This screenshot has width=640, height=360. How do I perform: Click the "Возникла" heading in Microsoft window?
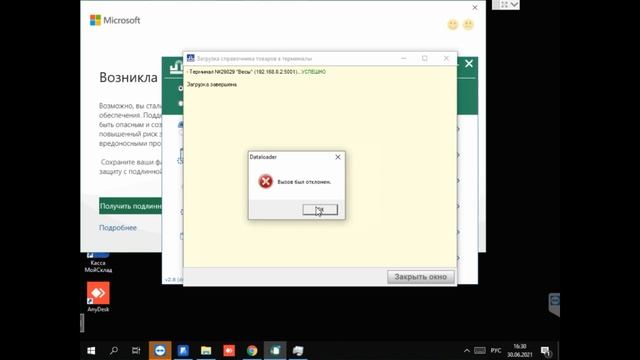(128, 77)
